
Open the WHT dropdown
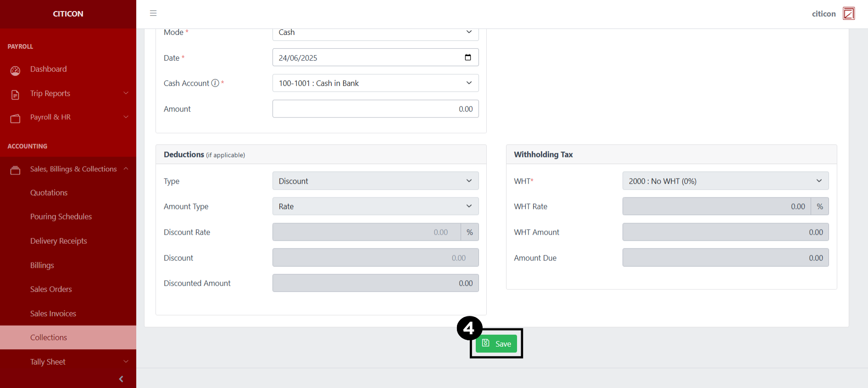click(x=725, y=181)
